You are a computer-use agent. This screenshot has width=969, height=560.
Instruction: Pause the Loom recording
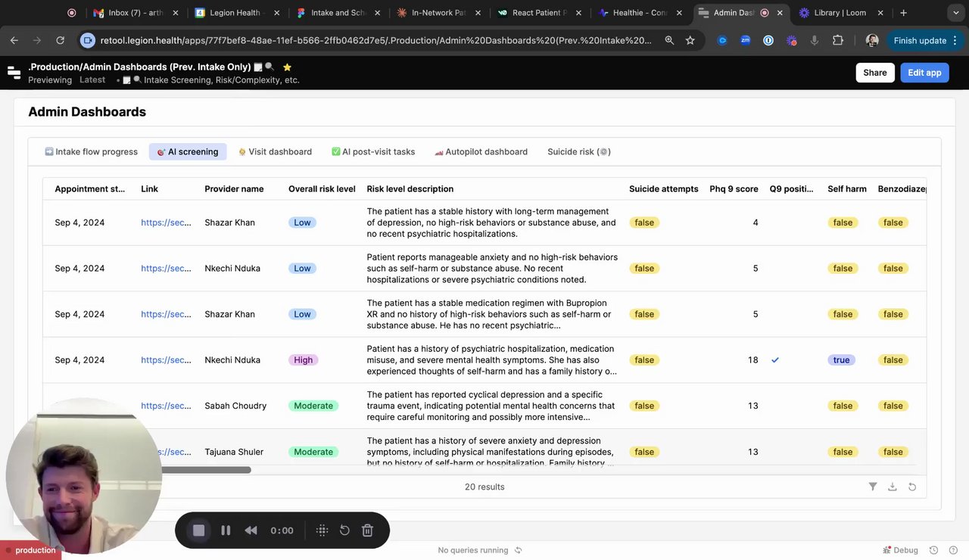coord(226,530)
